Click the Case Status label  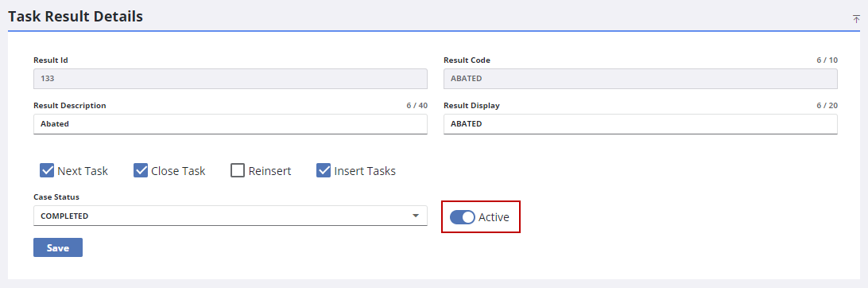(56, 197)
